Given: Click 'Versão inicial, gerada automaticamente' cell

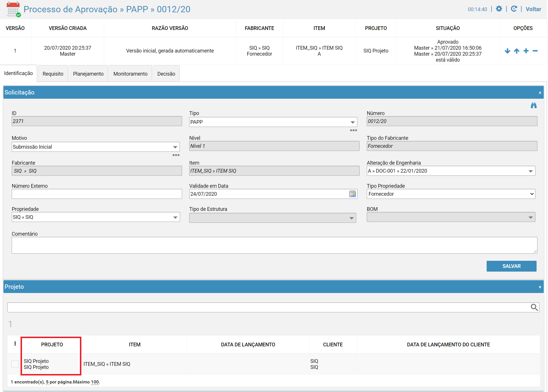Looking at the screenshot, I should (x=170, y=51).
